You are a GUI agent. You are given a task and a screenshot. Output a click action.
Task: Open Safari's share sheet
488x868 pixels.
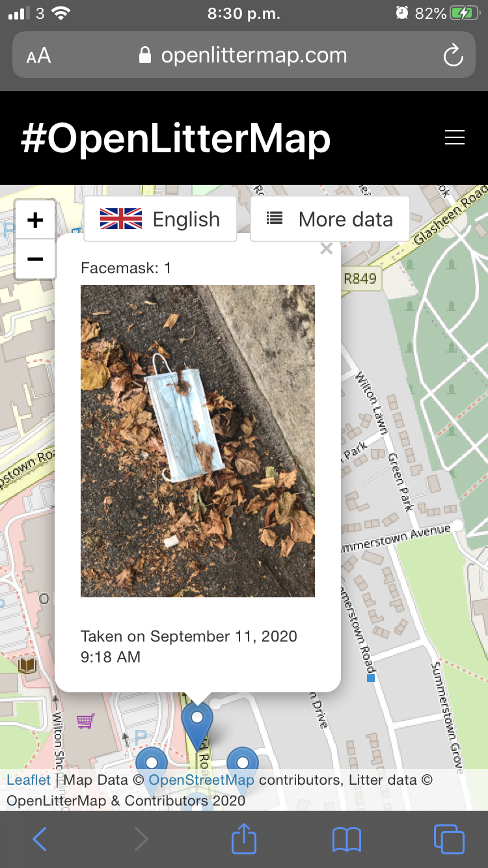(243, 839)
